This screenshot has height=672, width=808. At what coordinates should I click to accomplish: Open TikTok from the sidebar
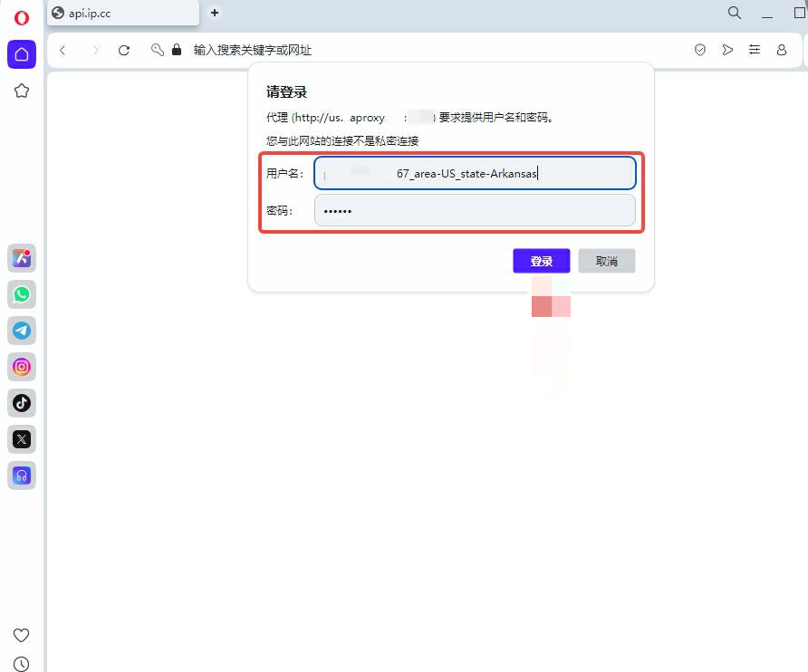point(22,403)
